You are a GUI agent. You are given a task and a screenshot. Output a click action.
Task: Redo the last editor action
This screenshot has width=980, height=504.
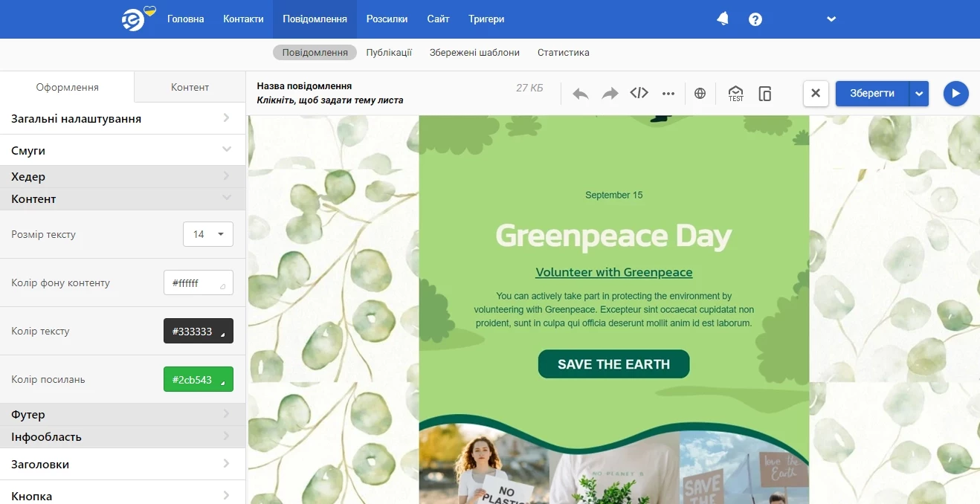[610, 94]
